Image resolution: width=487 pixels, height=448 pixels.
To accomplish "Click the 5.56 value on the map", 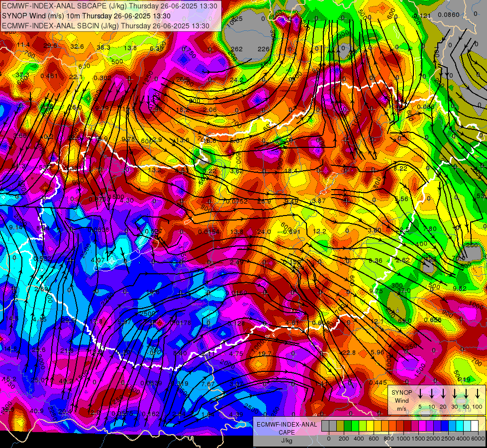I will point(401,199).
